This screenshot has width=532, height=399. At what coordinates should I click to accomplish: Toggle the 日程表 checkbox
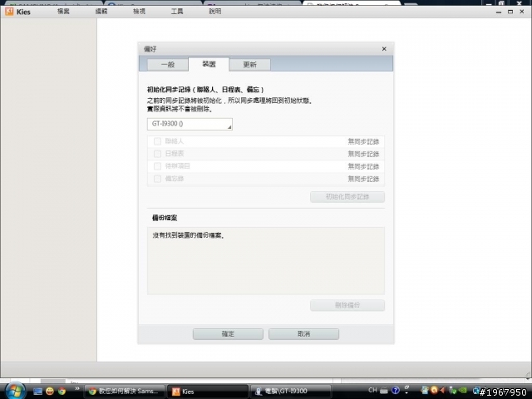pyautogui.click(x=157, y=154)
